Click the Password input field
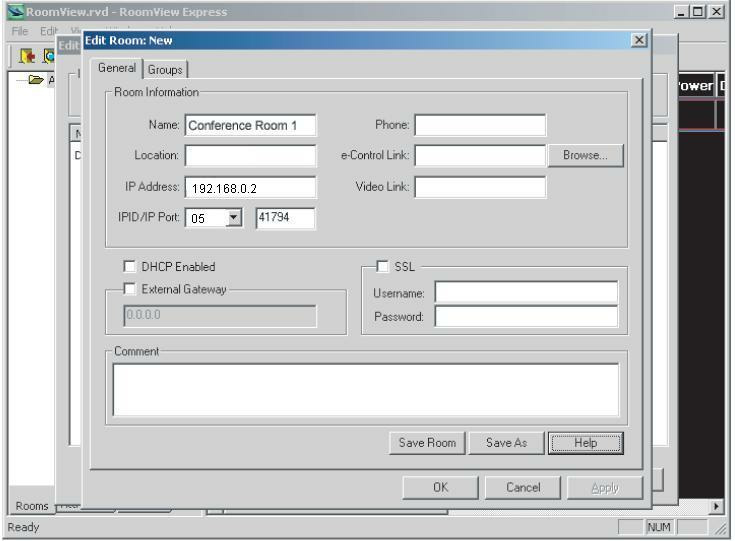 (x=526, y=316)
